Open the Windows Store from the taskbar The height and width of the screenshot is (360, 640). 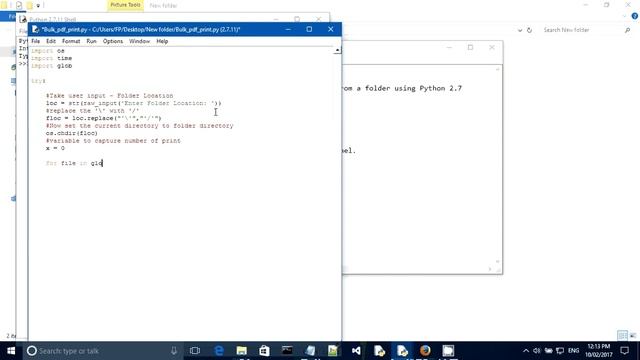(x=264, y=351)
